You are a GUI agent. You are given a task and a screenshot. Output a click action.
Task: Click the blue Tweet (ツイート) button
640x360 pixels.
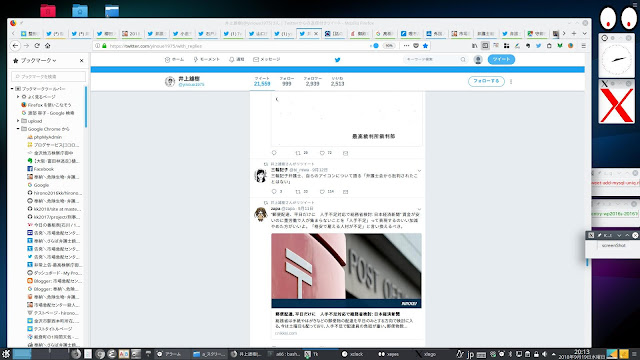(501, 60)
